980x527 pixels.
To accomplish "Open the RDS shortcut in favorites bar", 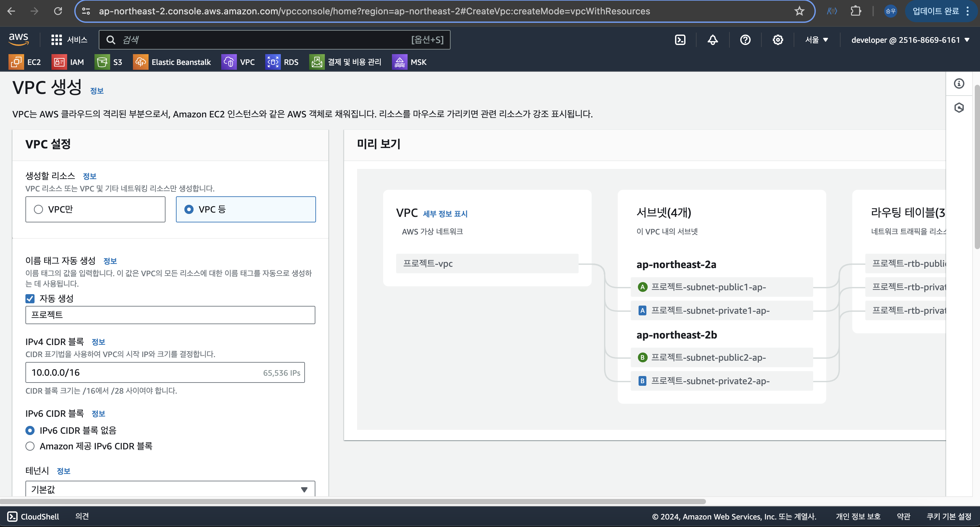I will (x=282, y=62).
